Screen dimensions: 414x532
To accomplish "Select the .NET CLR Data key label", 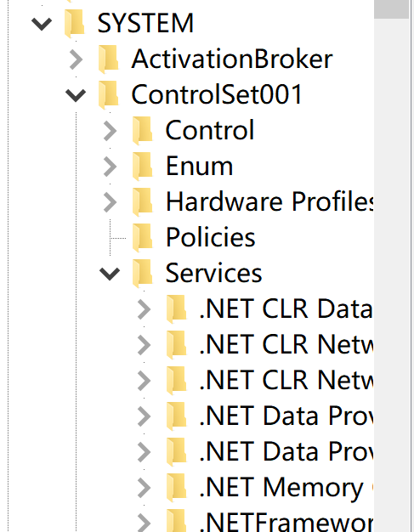I will click(x=286, y=308).
